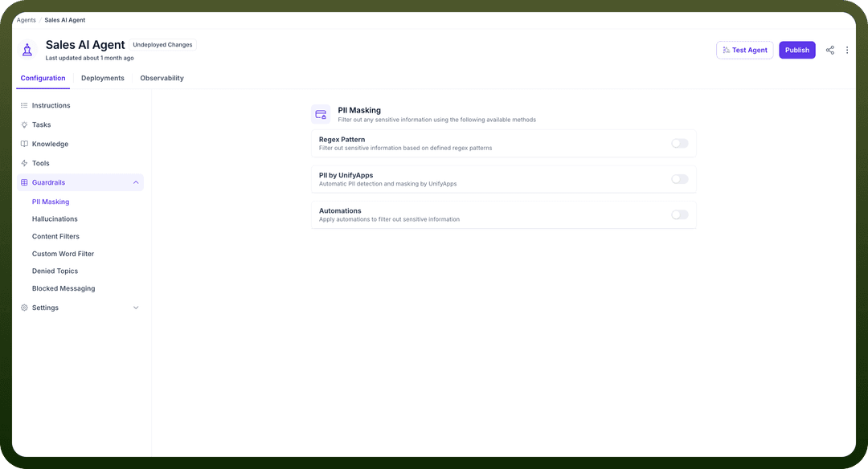Click the 'Last updated about 1 month ago' text
The width and height of the screenshot is (868, 469).
90,58
